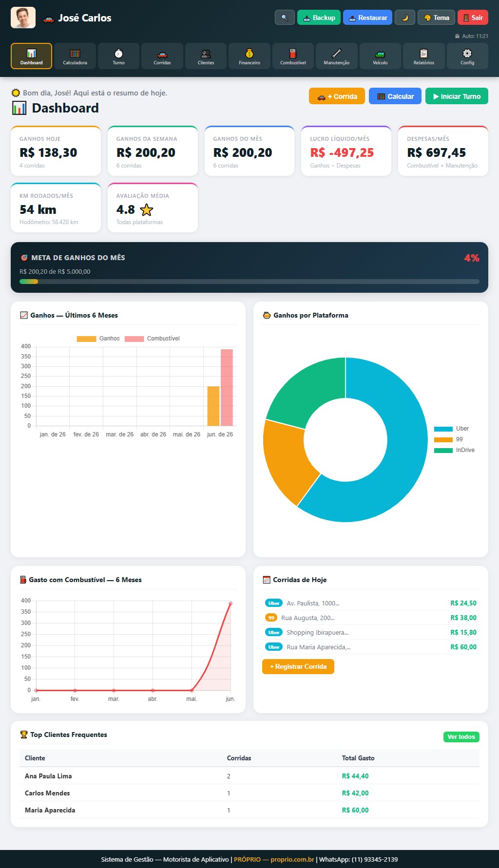Click the Ganhos Hoje card
499x868 pixels.
point(56,151)
